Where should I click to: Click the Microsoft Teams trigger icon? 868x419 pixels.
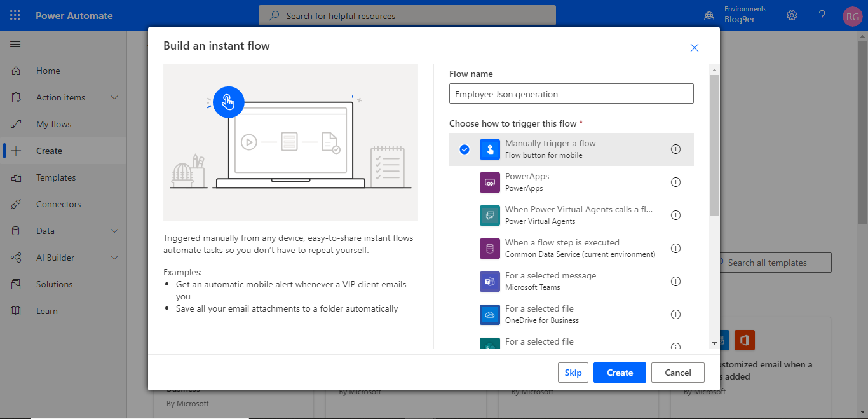(x=489, y=281)
